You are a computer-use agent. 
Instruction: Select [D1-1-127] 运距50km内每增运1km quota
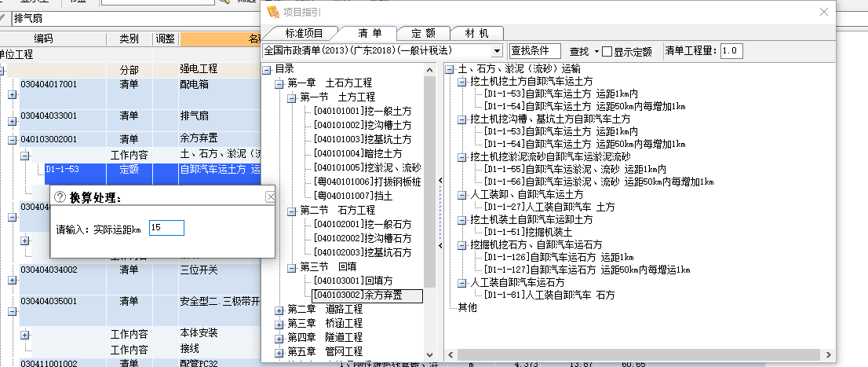[x=586, y=270]
